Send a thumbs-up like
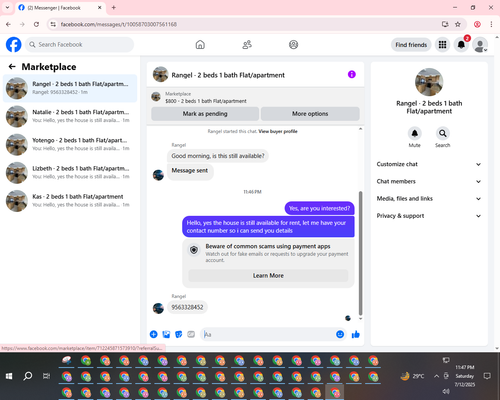 [356, 334]
